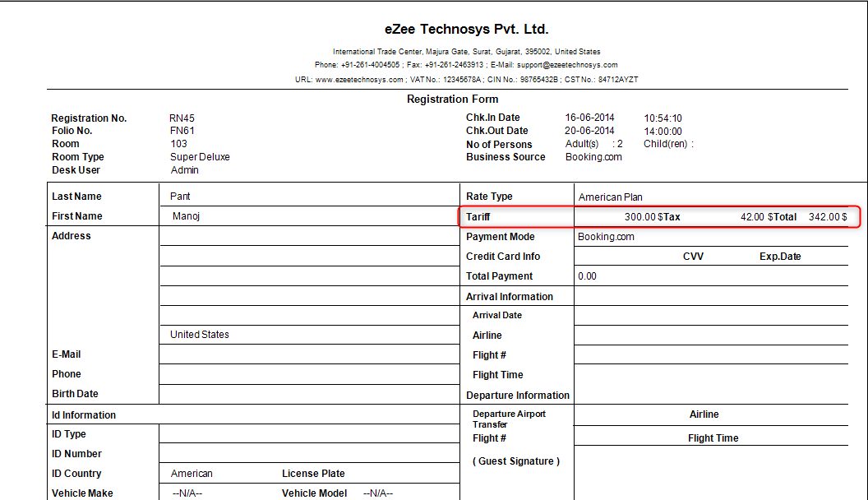Screen dimensions: 868x500
Task: Click the Arrival Information heading
Action: point(510,296)
